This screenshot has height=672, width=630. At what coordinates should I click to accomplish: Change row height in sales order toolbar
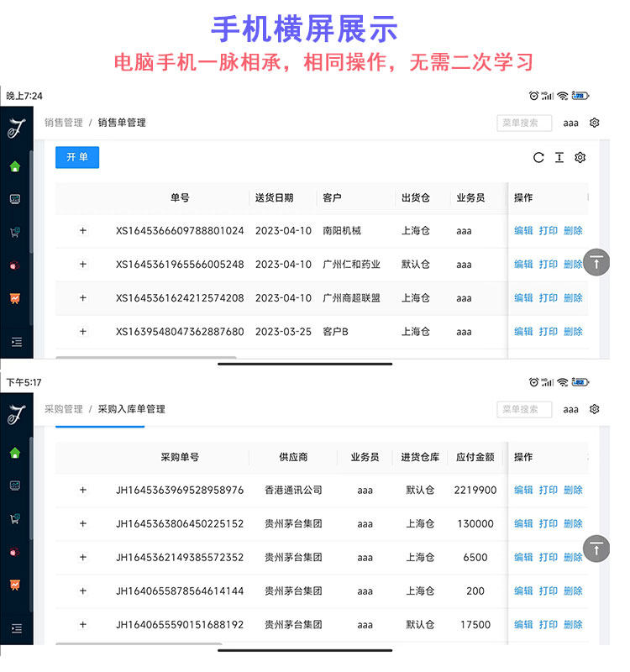(x=559, y=158)
